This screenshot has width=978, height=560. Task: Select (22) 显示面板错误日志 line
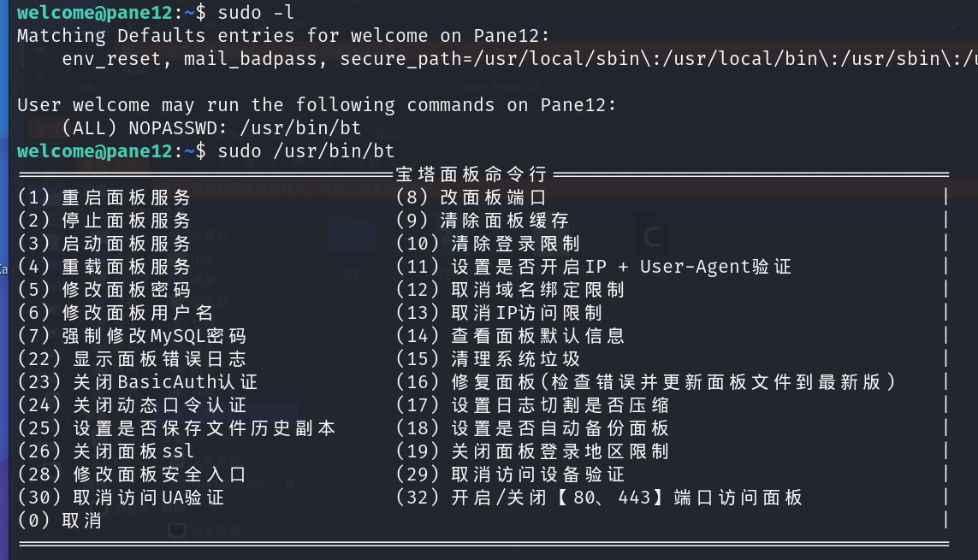132,359
